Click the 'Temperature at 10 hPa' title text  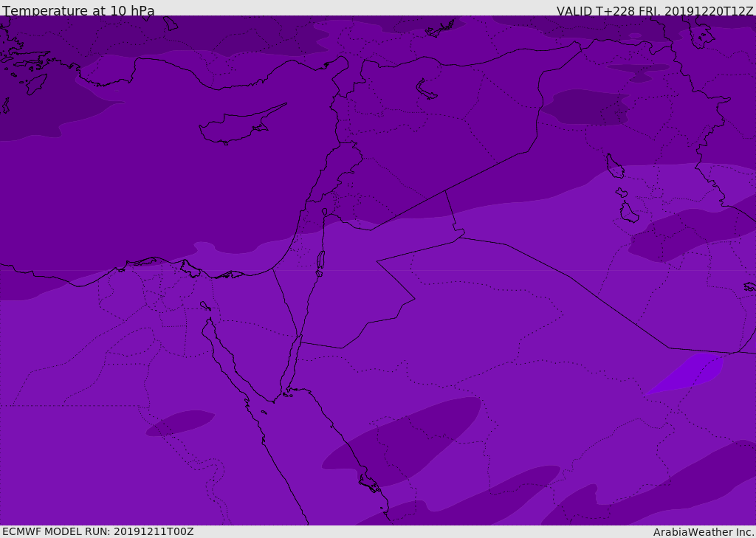point(78,10)
